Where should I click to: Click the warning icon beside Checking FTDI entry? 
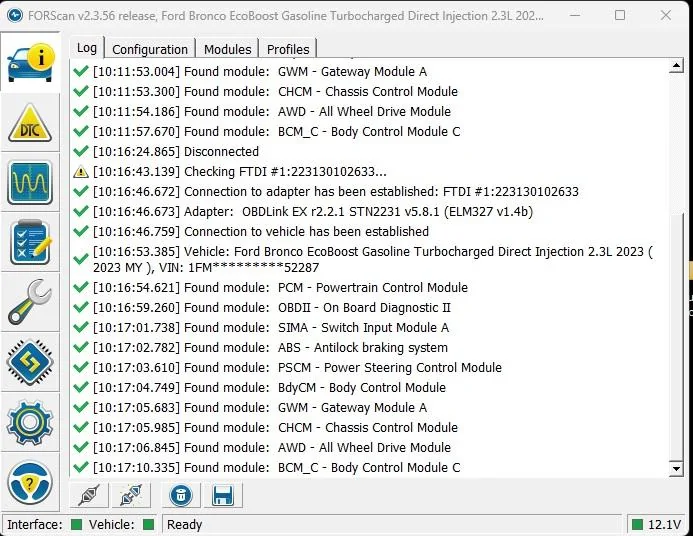tap(80, 171)
